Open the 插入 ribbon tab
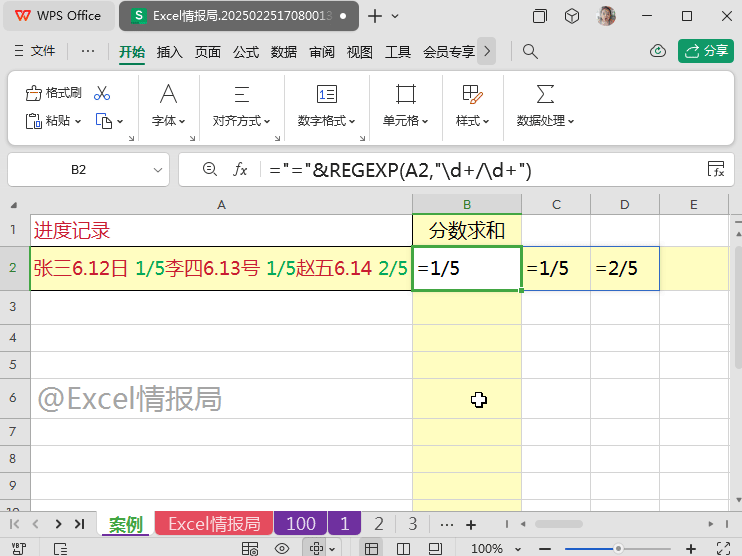 170,52
